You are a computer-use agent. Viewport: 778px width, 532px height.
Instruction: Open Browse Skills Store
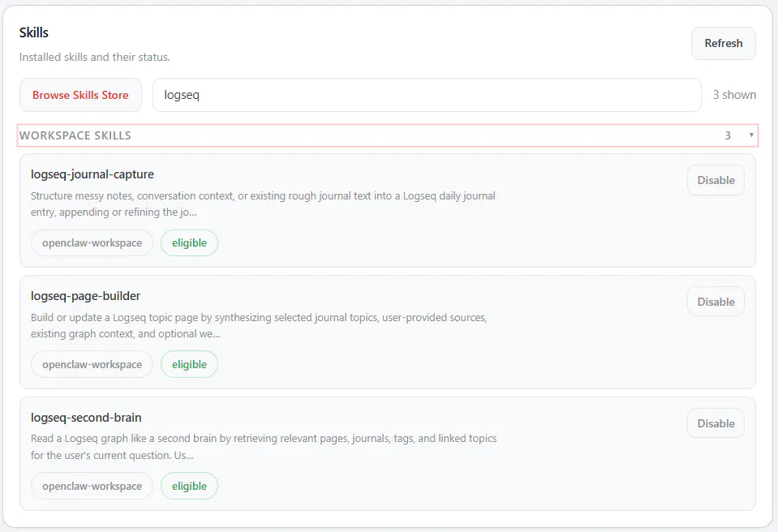click(80, 95)
